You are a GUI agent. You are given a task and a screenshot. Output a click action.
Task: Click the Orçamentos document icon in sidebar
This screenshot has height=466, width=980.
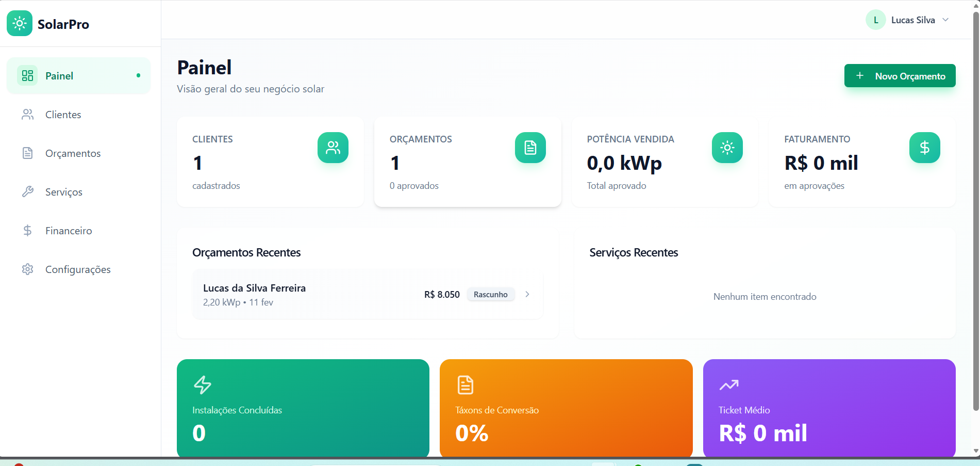[27, 153]
